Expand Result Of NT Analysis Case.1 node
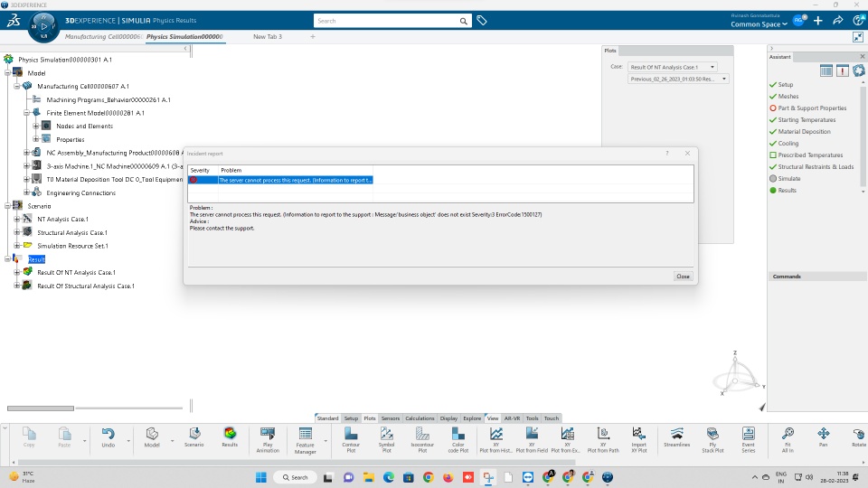 click(x=17, y=272)
